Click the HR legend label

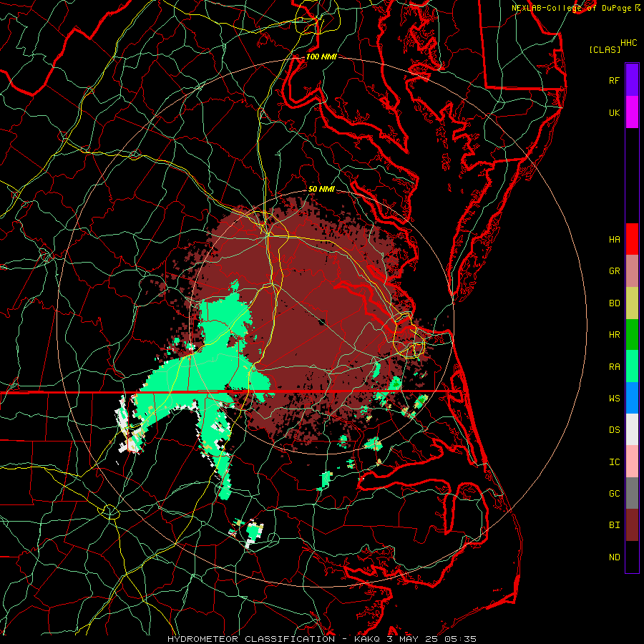point(614,335)
